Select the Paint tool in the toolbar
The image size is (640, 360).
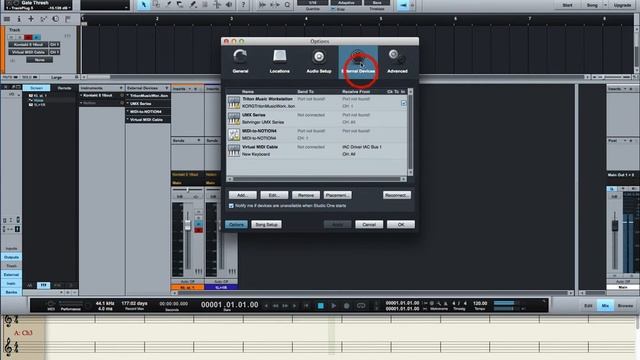(x=193, y=5)
